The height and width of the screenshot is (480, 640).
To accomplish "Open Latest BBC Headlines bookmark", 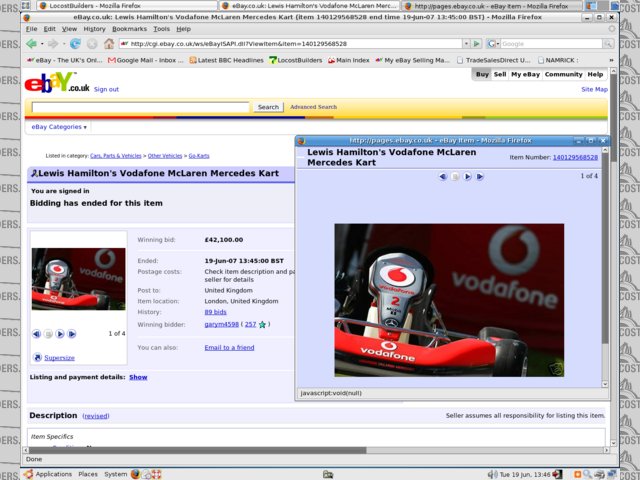I will (x=227, y=60).
